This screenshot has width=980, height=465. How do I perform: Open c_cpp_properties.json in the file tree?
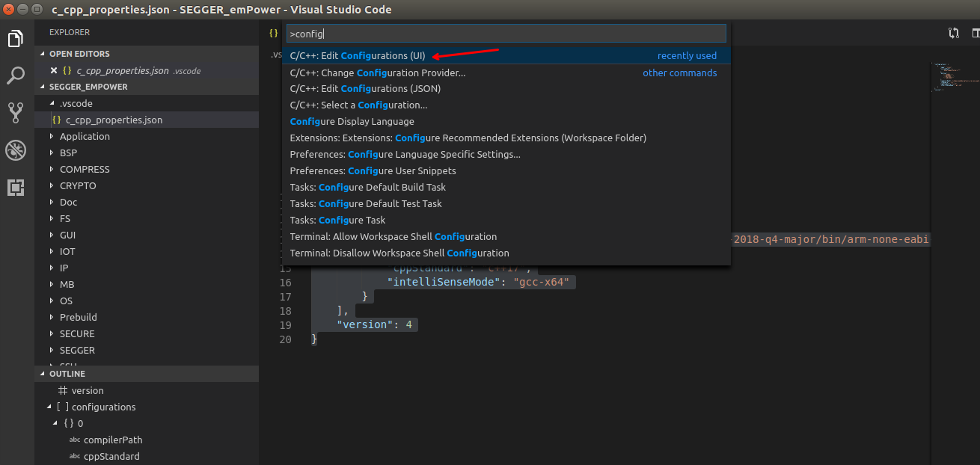(x=114, y=120)
